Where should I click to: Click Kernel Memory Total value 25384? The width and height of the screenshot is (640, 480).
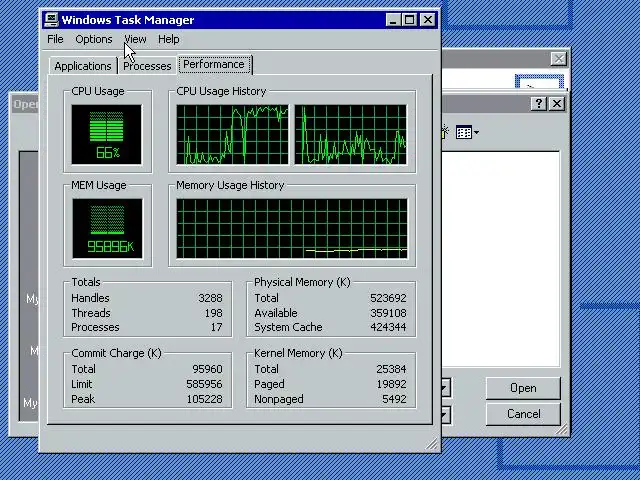(391, 369)
